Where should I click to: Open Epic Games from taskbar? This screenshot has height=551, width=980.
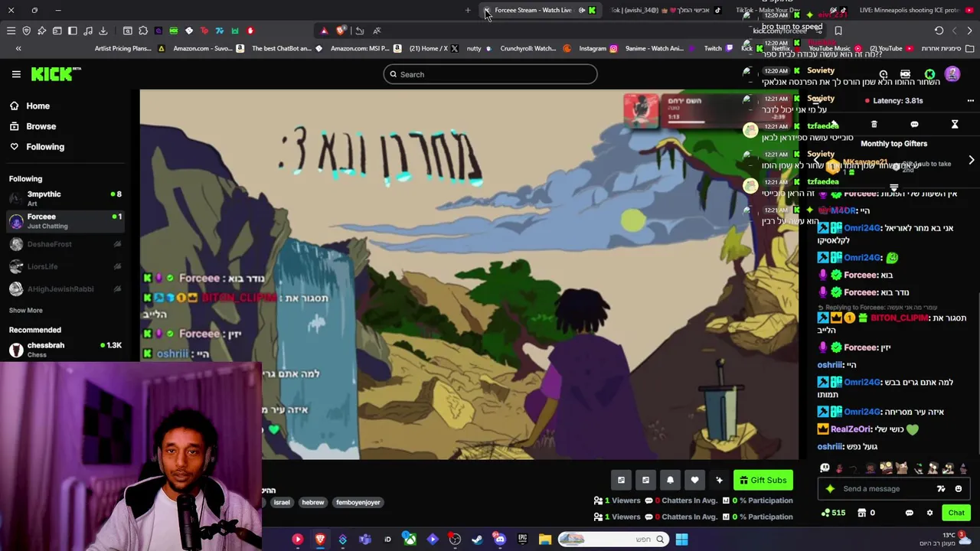click(x=523, y=540)
